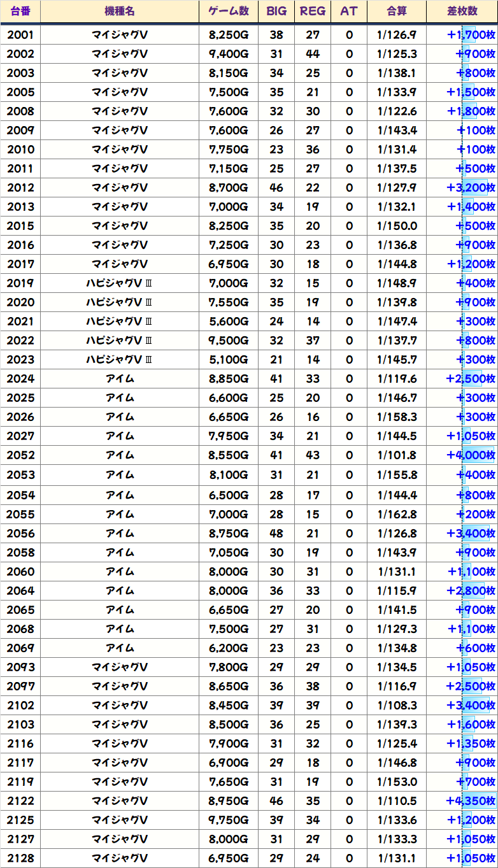Select the 9,750G game count cell
The height and width of the screenshot is (868, 498).
click(229, 820)
